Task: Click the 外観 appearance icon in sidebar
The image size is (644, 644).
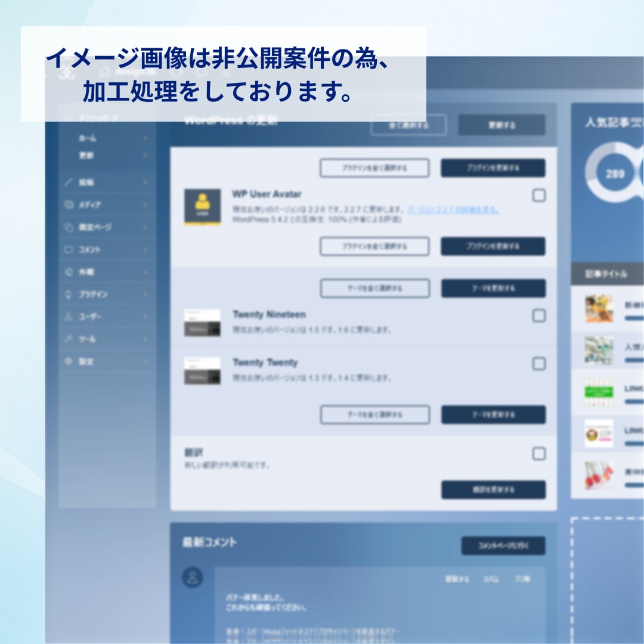Action: coord(69,272)
